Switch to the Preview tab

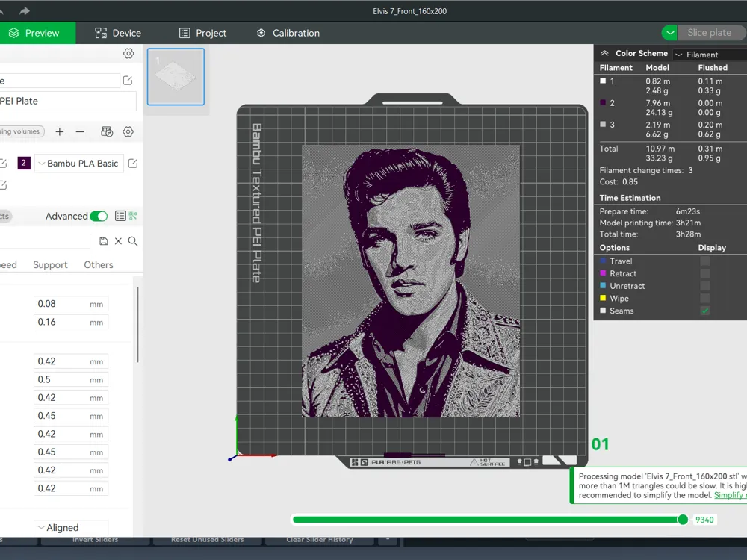tap(37, 33)
